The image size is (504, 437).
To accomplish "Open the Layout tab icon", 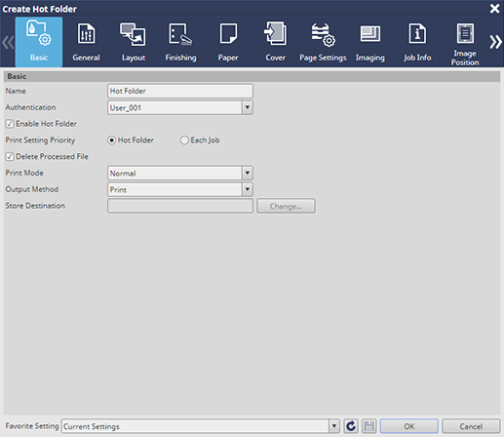I will (x=133, y=34).
